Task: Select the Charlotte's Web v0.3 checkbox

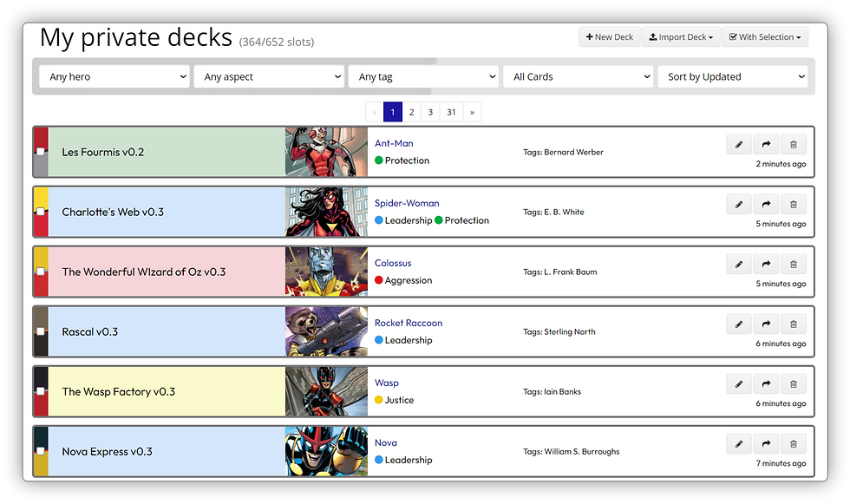Action: pyautogui.click(x=41, y=212)
